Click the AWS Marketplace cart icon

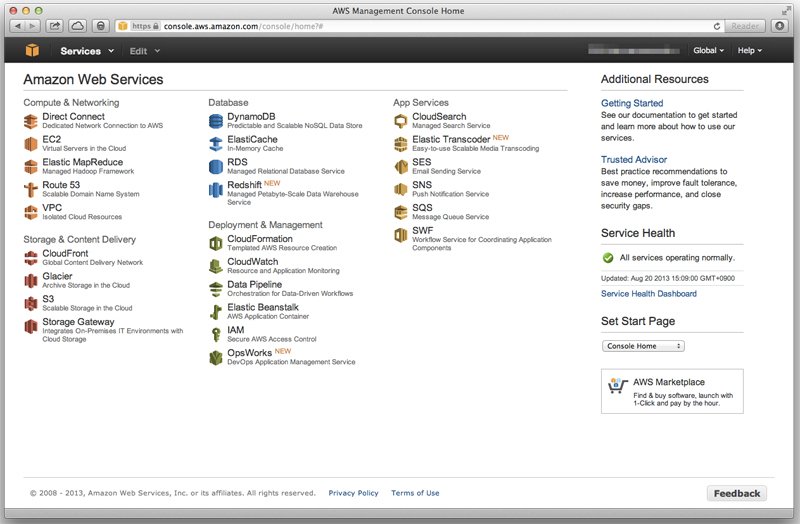[617, 386]
